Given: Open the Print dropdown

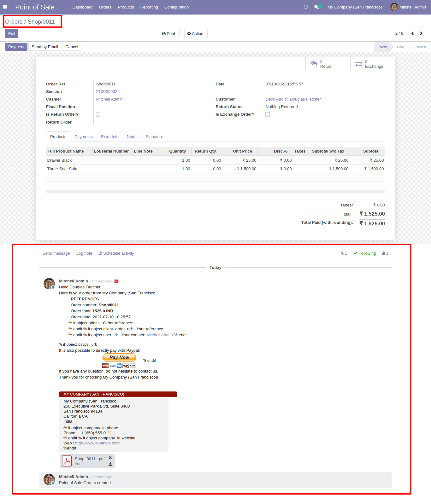Looking at the screenshot, I should (x=169, y=34).
